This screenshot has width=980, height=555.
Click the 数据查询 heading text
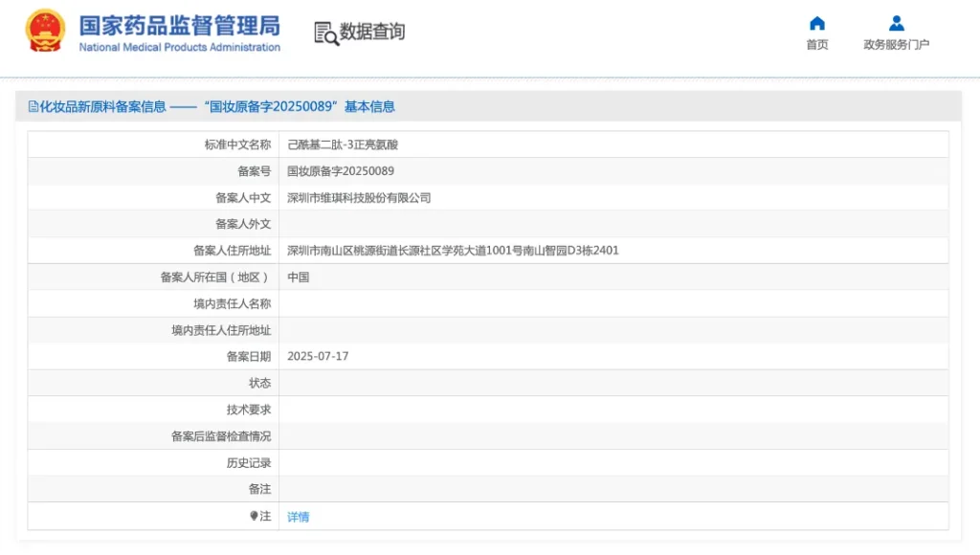tap(372, 32)
